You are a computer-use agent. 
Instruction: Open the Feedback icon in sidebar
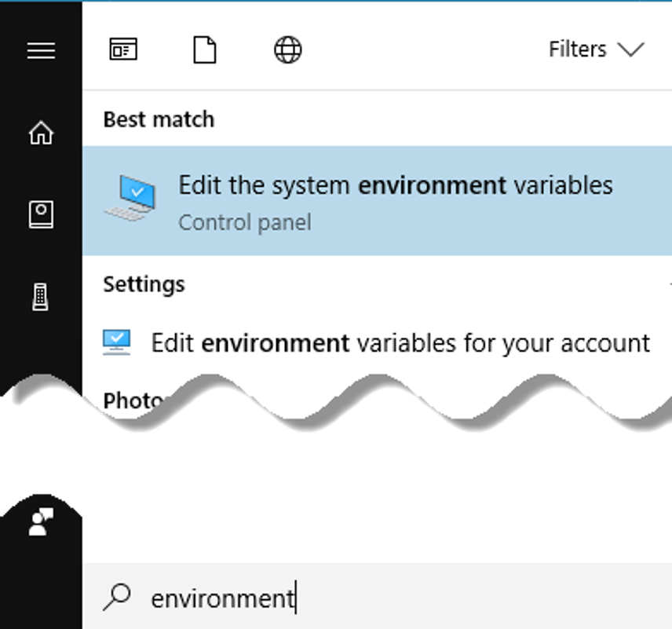click(41, 521)
